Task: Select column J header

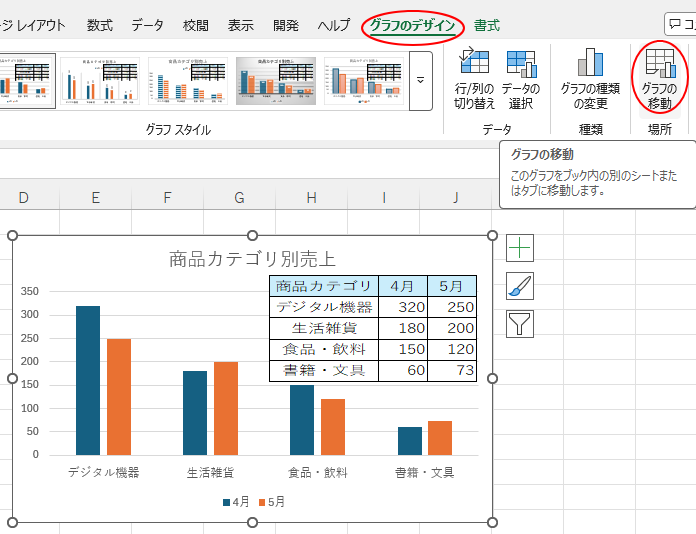Action: (455, 198)
